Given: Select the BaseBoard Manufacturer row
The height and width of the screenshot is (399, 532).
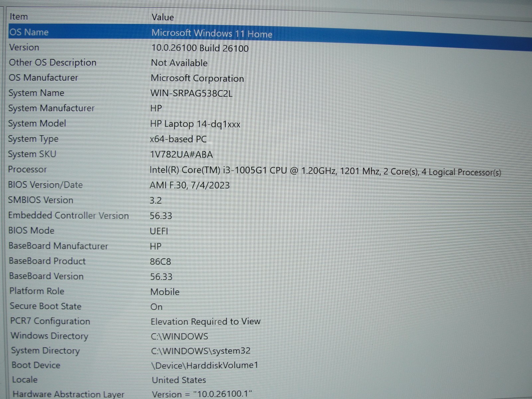Looking at the screenshot, I should [x=58, y=246].
